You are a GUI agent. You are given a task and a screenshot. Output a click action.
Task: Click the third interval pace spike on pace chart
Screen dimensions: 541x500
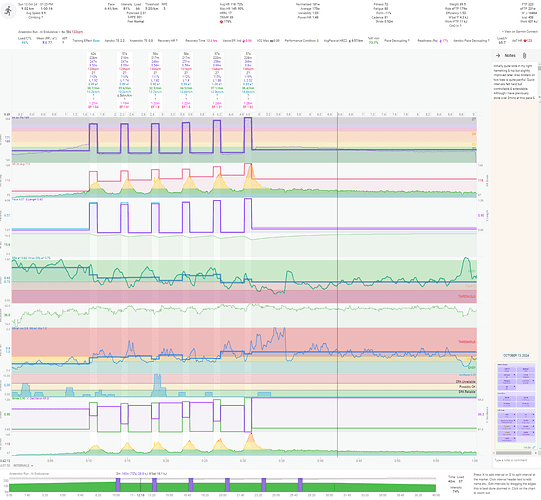point(155,217)
